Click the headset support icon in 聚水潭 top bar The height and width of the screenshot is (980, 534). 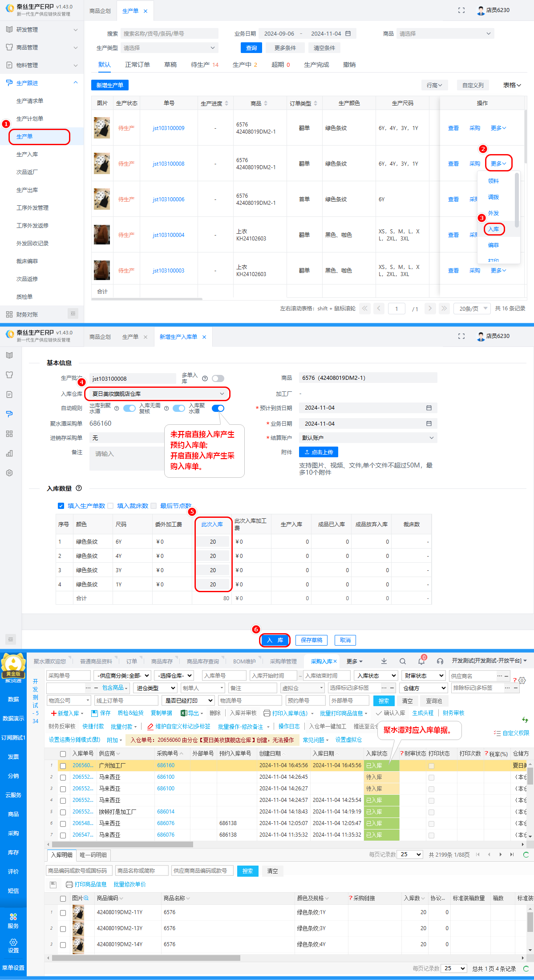[x=440, y=661]
